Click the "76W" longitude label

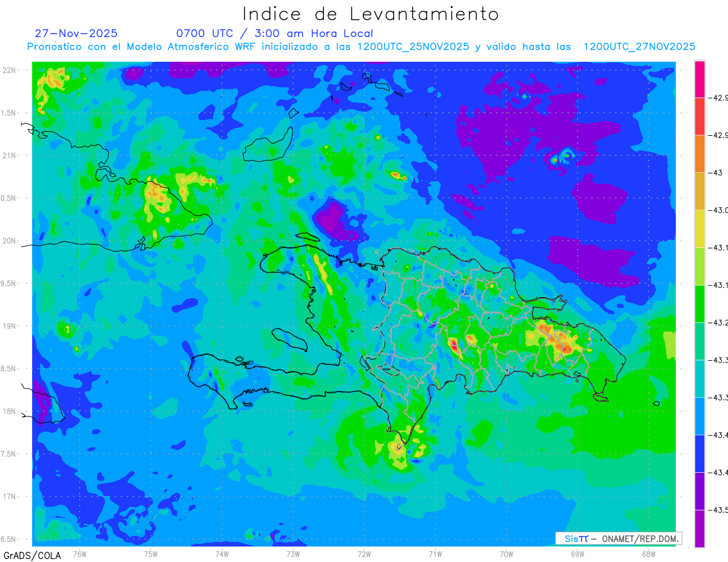[x=79, y=554]
